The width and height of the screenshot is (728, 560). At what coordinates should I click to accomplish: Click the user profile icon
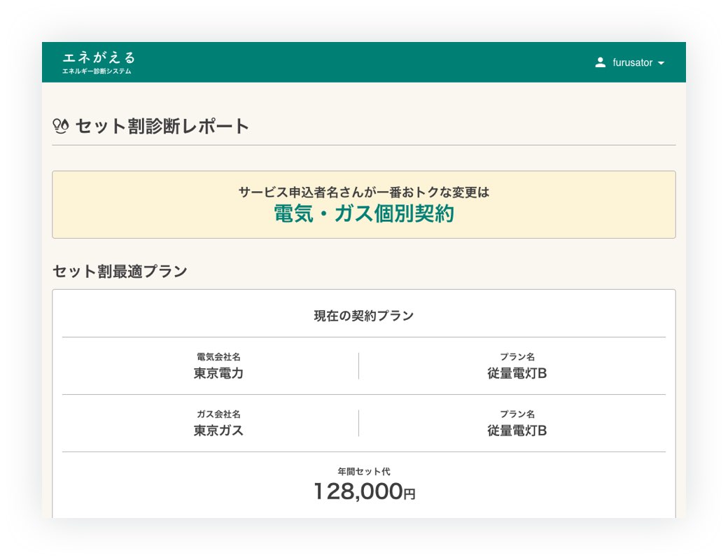(601, 63)
